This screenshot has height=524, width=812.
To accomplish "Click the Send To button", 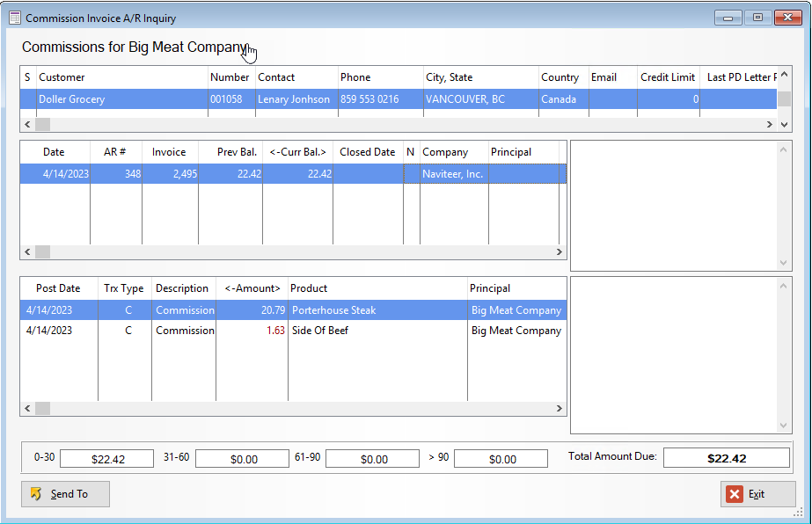I will (65, 494).
